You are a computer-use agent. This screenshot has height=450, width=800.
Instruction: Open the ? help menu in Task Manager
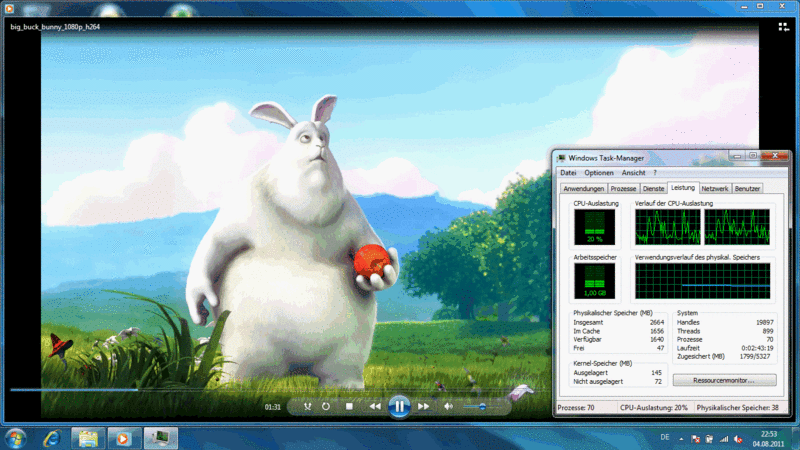coord(655,173)
